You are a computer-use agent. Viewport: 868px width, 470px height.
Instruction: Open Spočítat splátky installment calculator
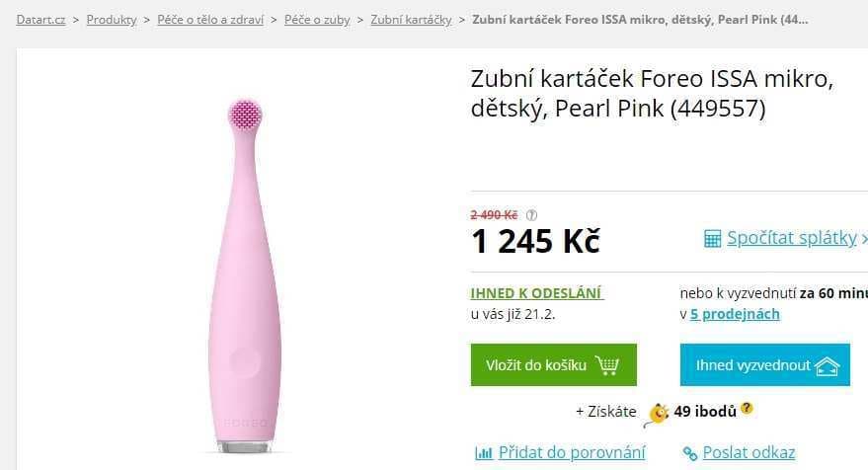pos(792,238)
